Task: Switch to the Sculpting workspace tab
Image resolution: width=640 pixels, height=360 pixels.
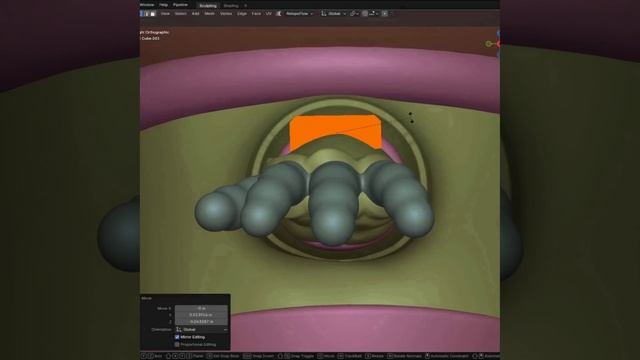Action: pyautogui.click(x=208, y=6)
